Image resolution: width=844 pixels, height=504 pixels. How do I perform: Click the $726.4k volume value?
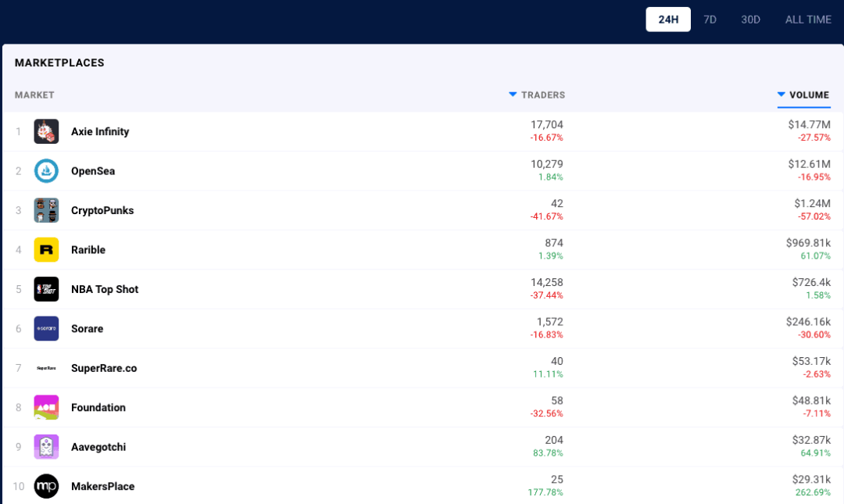[x=811, y=282]
